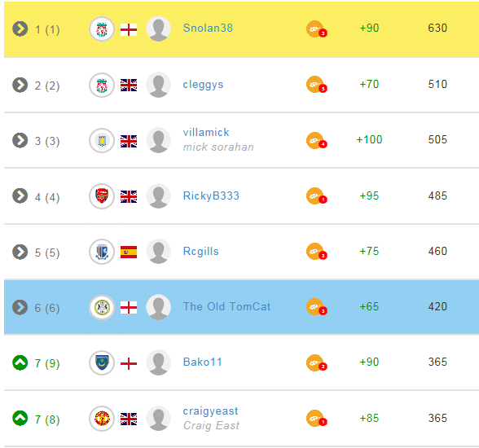Click the avatar thumbnail beside RickyB333
This screenshot has width=479, height=448.
158,196
